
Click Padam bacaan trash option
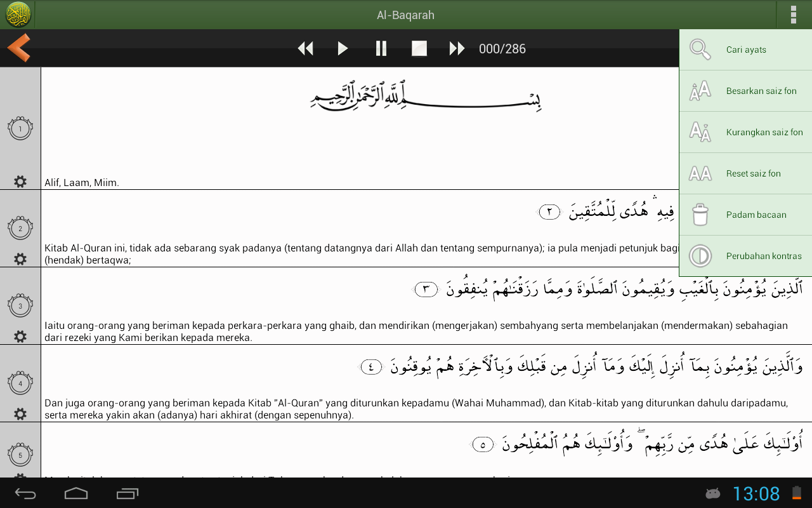coord(745,215)
